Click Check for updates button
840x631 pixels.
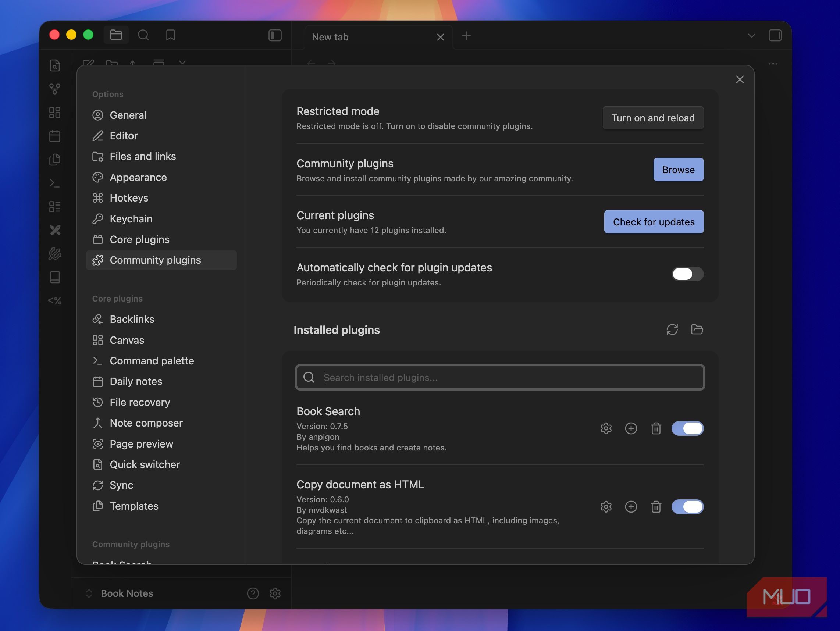pos(654,222)
